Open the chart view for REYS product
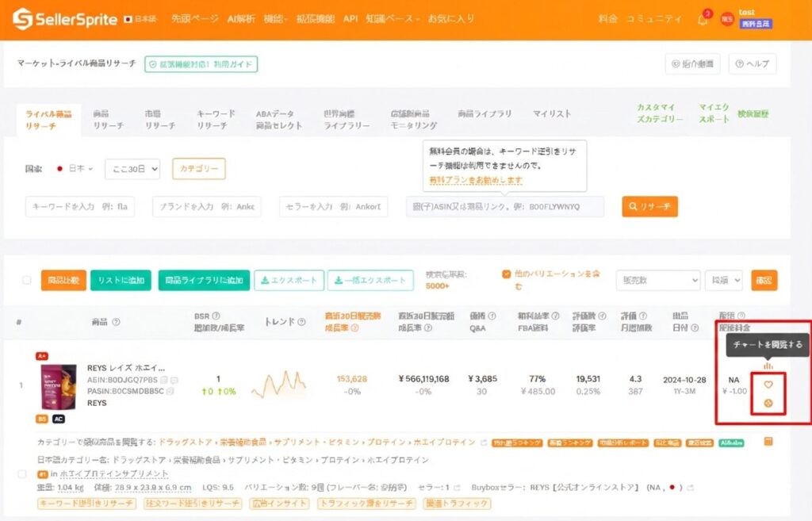Screen dimensions: 812x521 768,366
